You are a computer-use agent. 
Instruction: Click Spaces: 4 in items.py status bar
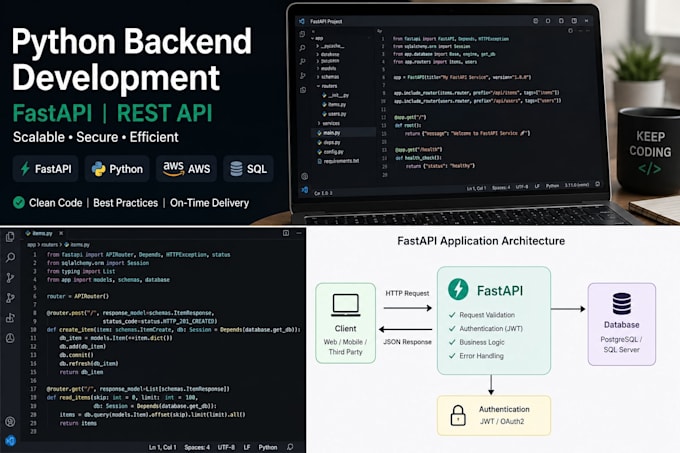coord(197,447)
